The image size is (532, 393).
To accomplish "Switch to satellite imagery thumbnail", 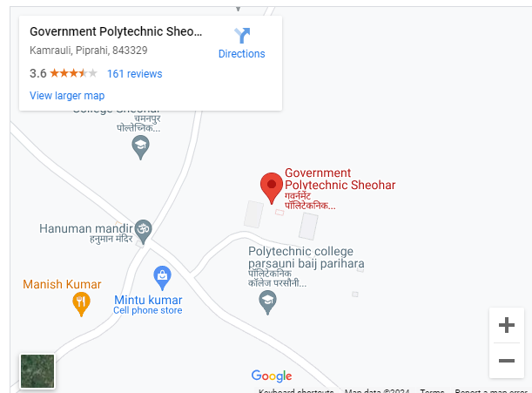I will (37, 371).
